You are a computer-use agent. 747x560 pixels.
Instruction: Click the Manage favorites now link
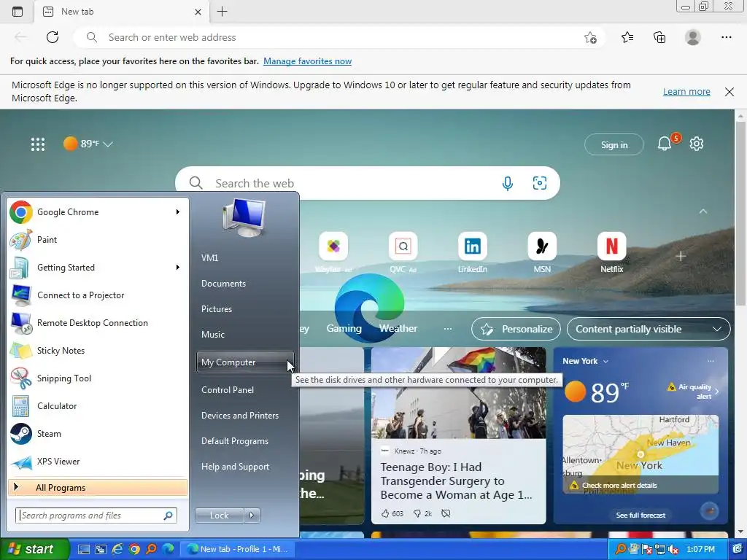point(307,61)
